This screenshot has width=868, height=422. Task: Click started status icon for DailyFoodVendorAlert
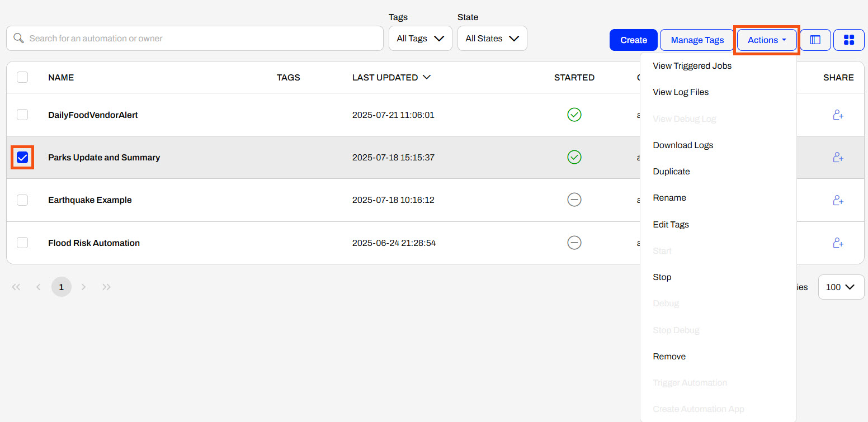tap(574, 115)
